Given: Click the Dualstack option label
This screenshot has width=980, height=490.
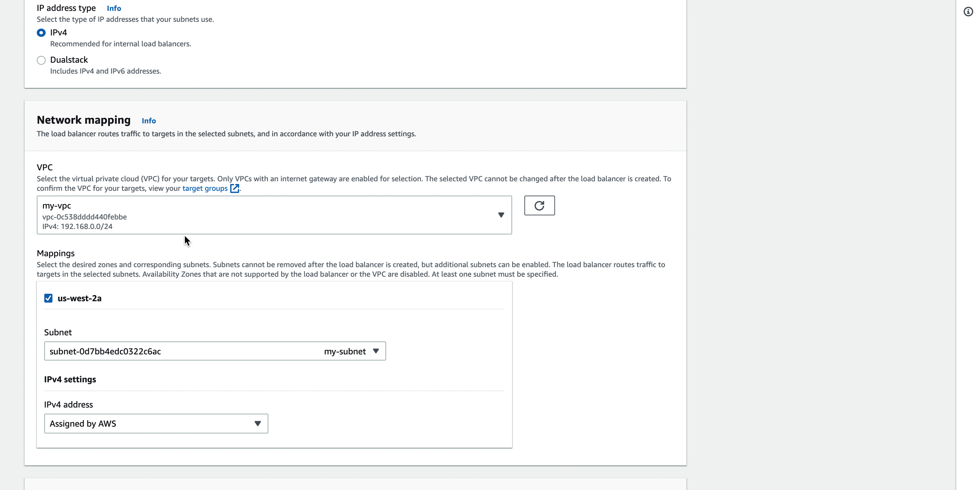Looking at the screenshot, I should coord(69,60).
